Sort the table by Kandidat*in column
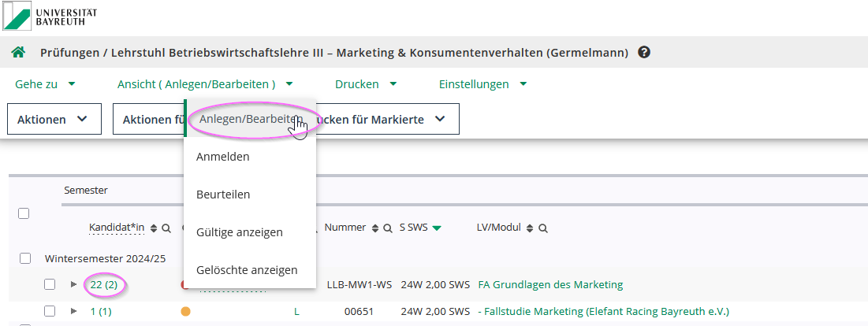 click(x=154, y=228)
